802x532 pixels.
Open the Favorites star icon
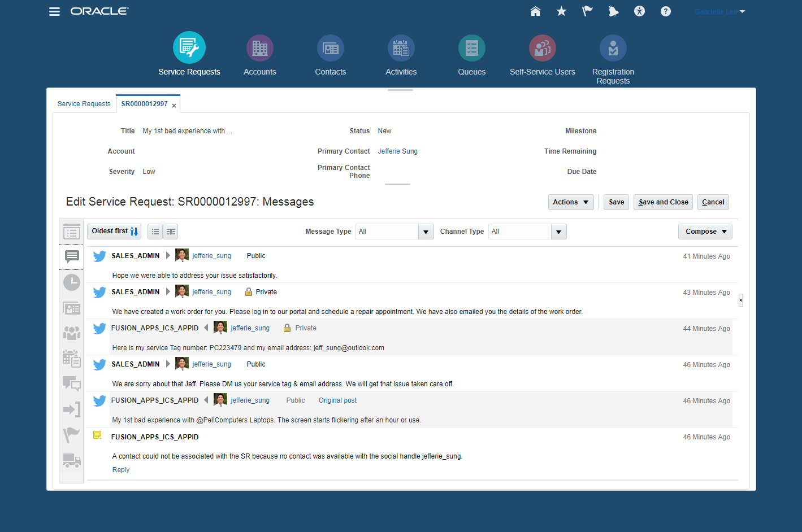pyautogui.click(x=561, y=11)
